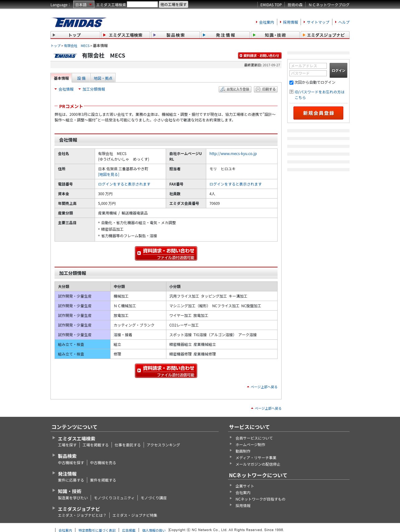Open footer 案件に応募する link

tap(71, 480)
